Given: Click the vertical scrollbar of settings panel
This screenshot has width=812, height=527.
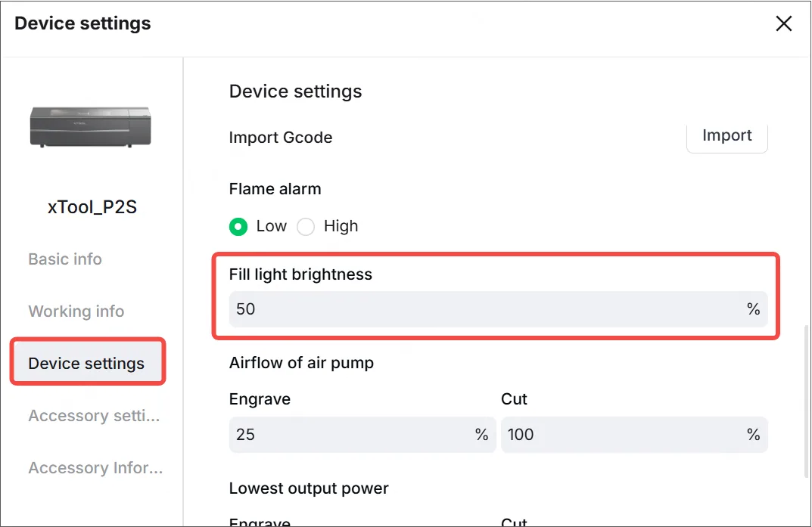Looking at the screenshot, I should tap(806, 401).
